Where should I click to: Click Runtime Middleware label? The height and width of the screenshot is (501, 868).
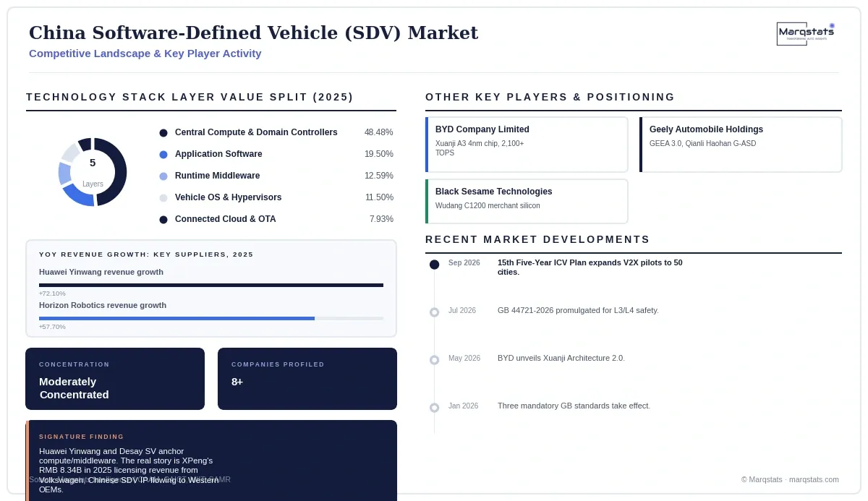(x=217, y=176)
